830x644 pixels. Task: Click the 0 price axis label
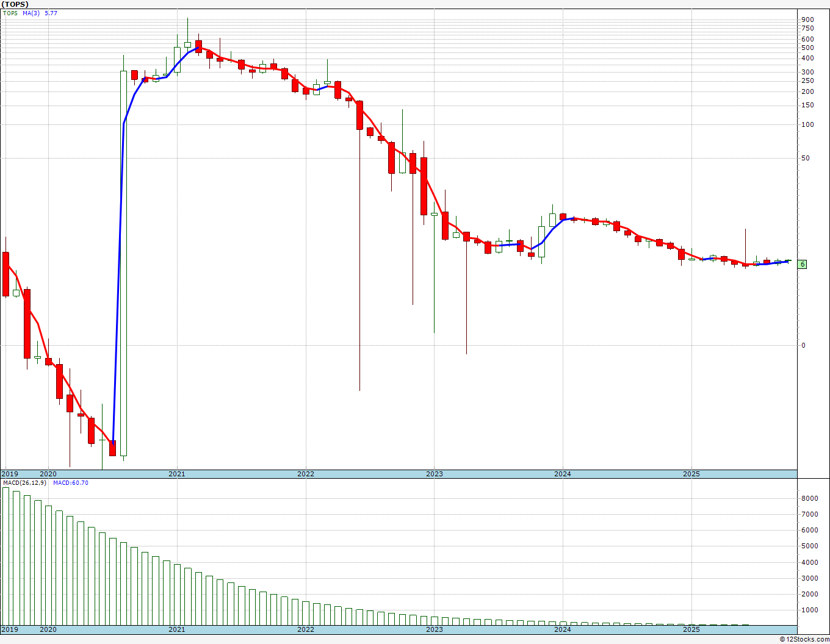pyautogui.click(x=803, y=345)
